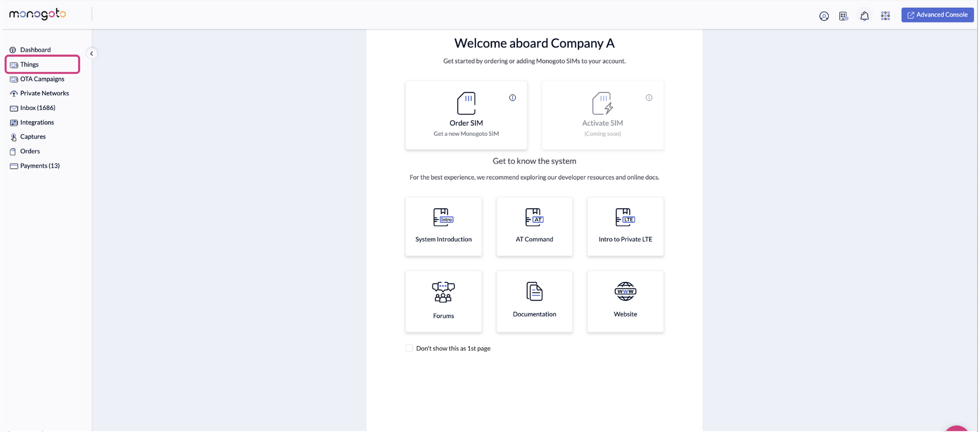Open the Documentation card
The width and height of the screenshot is (980, 432).
pyautogui.click(x=534, y=302)
